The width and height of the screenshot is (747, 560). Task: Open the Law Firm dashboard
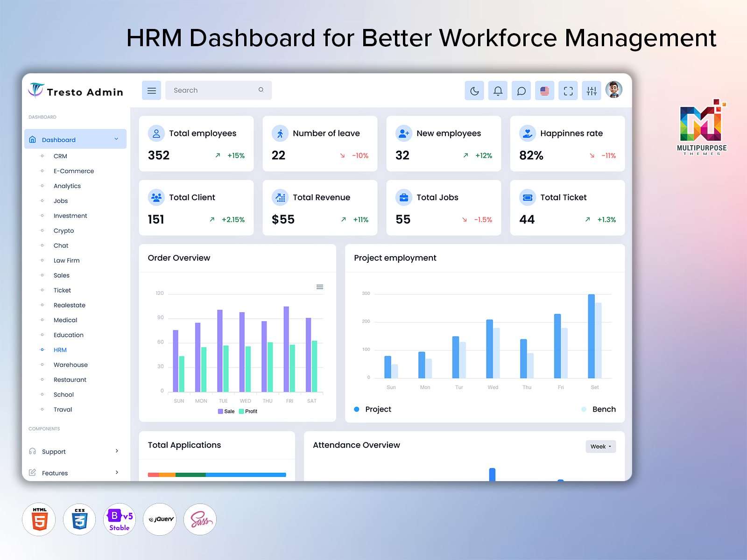(x=67, y=261)
